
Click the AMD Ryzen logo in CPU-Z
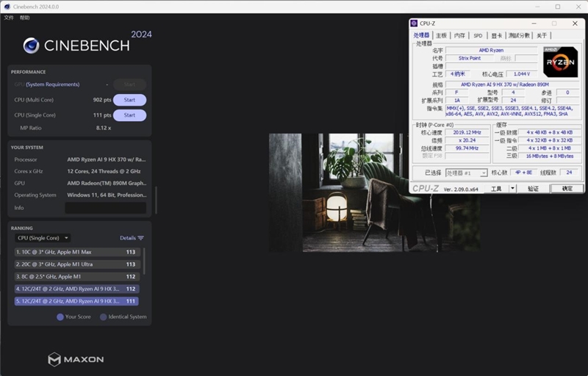560,62
